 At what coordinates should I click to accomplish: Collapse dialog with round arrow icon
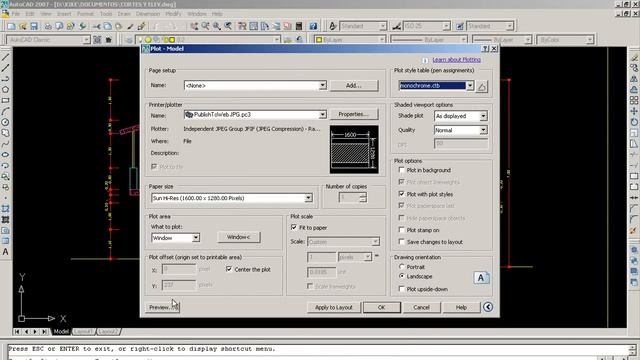(488, 307)
